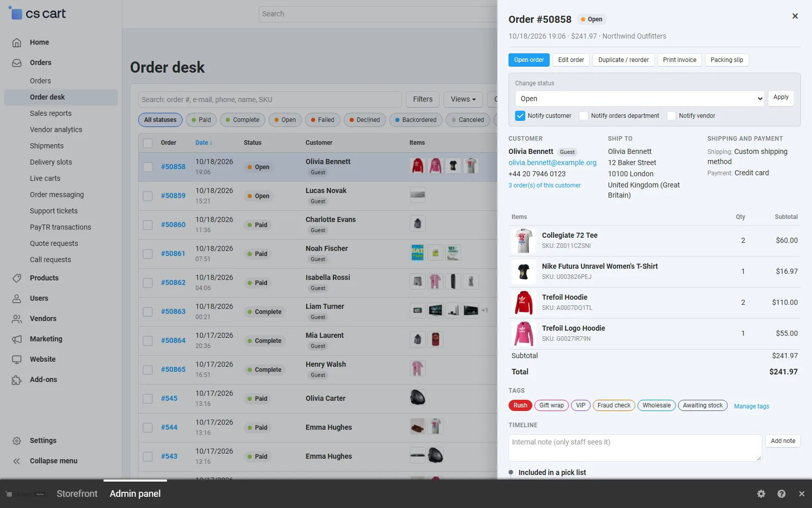Click the Marketing megaphone icon
The height and width of the screenshot is (508, 812).
(17, 339)
